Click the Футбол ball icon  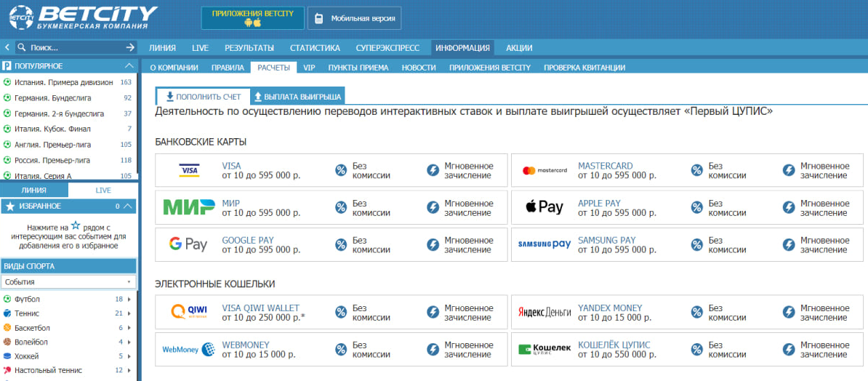coord(7,299)
